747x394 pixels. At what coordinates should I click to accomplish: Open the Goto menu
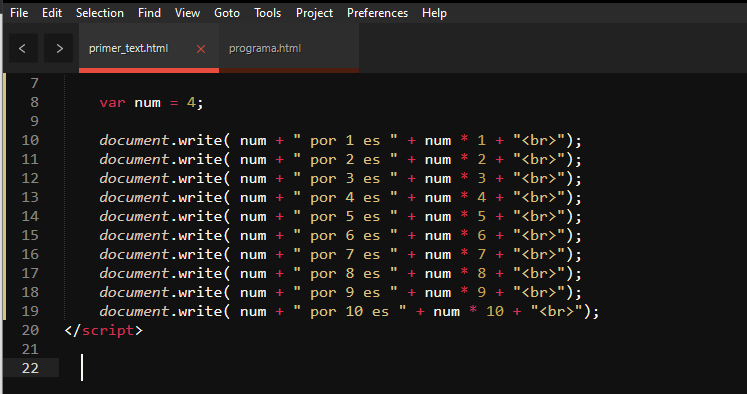[x=227, y=13]
